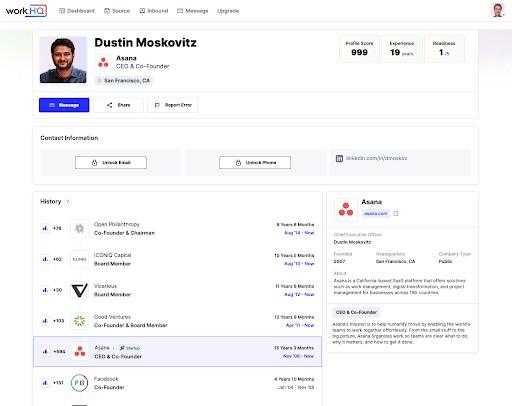Go to the Source tab
Image resolution: width=512 pixels, height=406 pixels.
click(x=117, y=11)
